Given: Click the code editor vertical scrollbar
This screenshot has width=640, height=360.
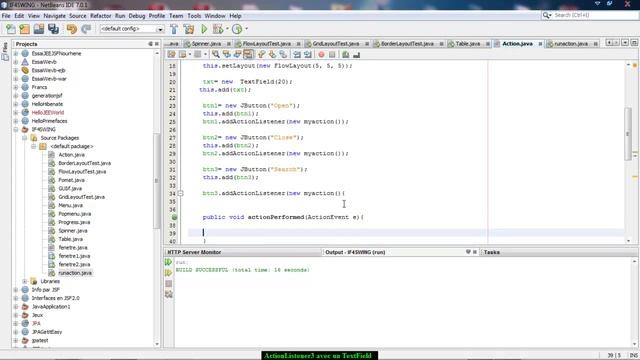Looking at the screenshot, I should 628,134.
